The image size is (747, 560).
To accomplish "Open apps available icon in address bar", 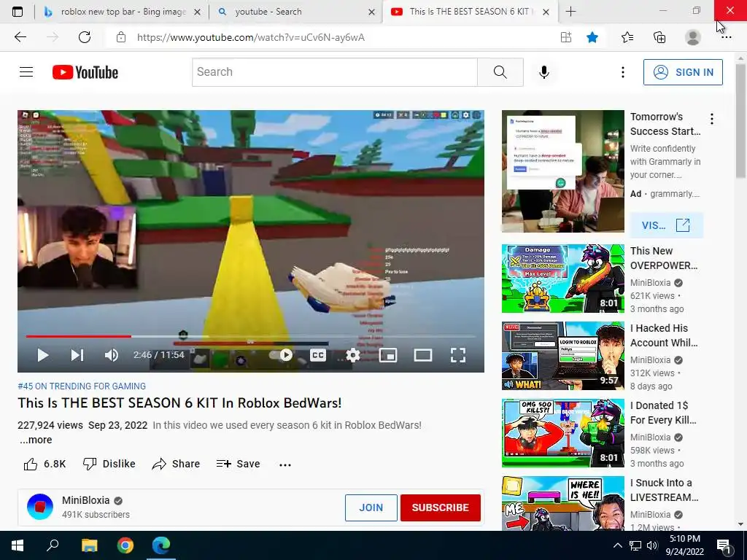I will pos(566,37).
